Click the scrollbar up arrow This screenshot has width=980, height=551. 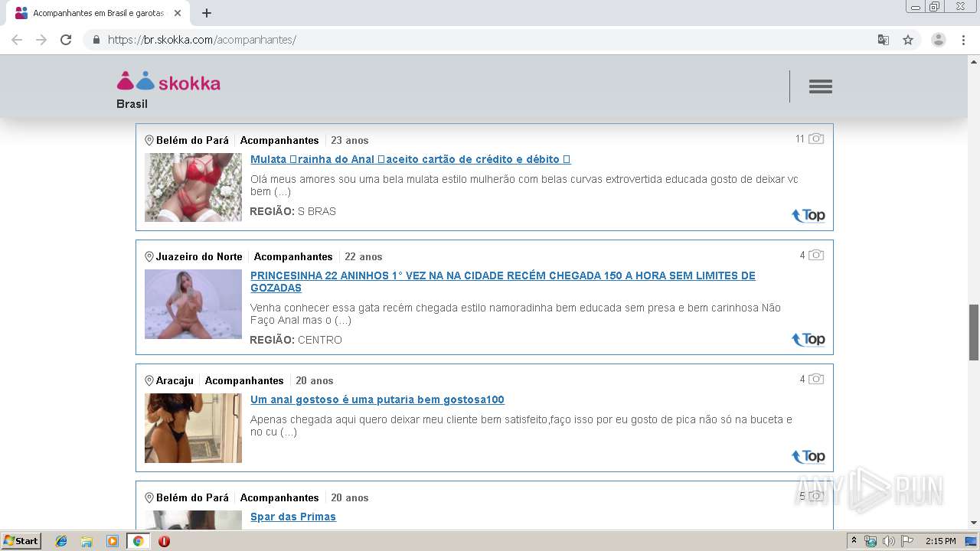point(974,60)
